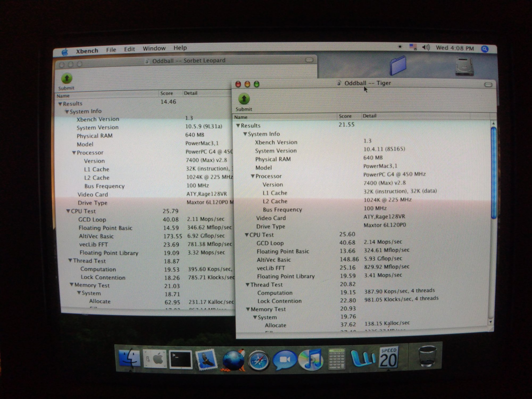Open iChat from the dock
The image size is (532, 399).
point(285,360)
